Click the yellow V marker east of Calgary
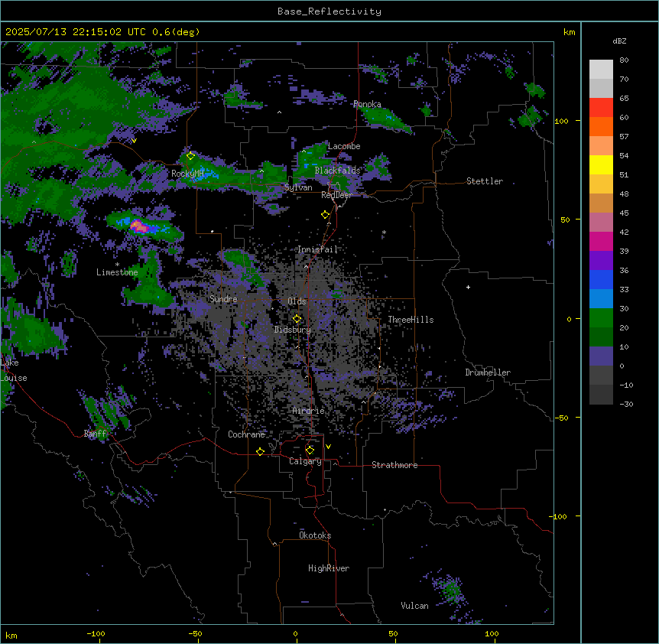 (x=328, y=447)
